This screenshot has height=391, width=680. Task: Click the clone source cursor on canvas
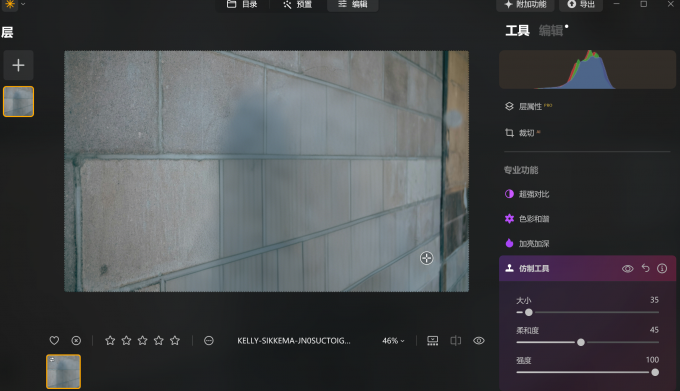[x=426, y=258]
